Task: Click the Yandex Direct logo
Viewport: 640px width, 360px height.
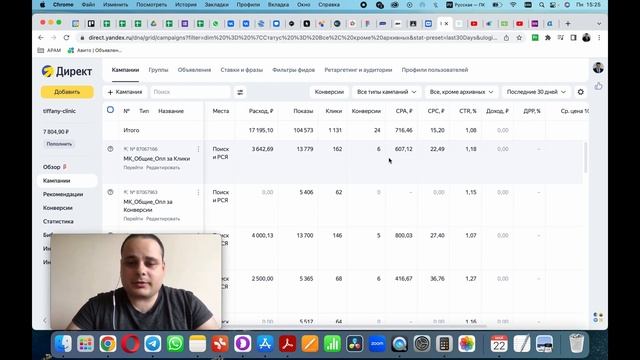Action: tap(67, 71)
